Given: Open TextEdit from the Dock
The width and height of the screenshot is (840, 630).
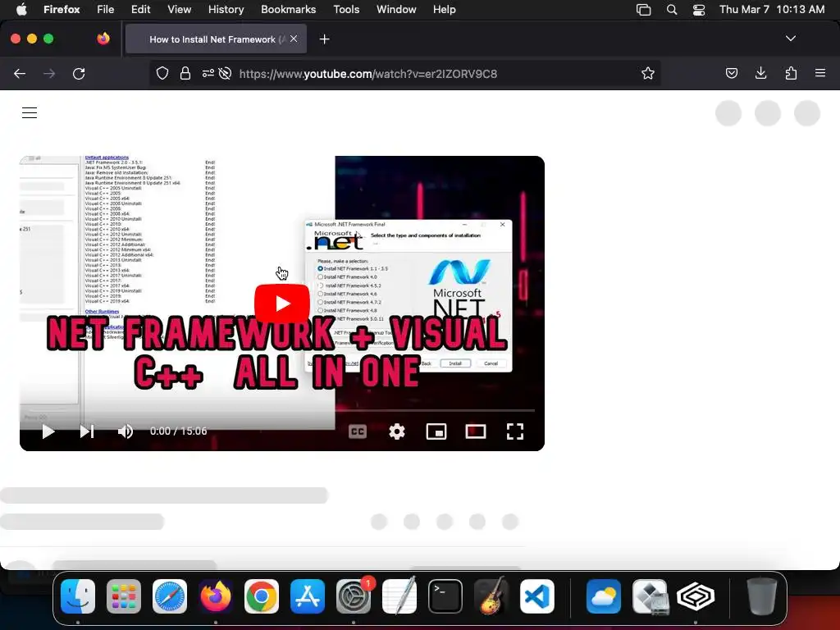Looking at the screenshot, I should coord(399,596).
